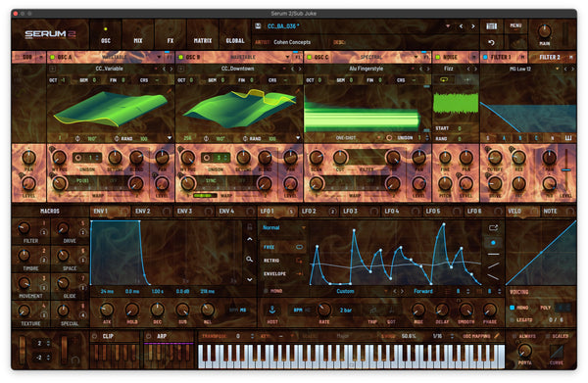Open the piano roll icon near MENU
The image size is (588, 383).
(491, 26)
